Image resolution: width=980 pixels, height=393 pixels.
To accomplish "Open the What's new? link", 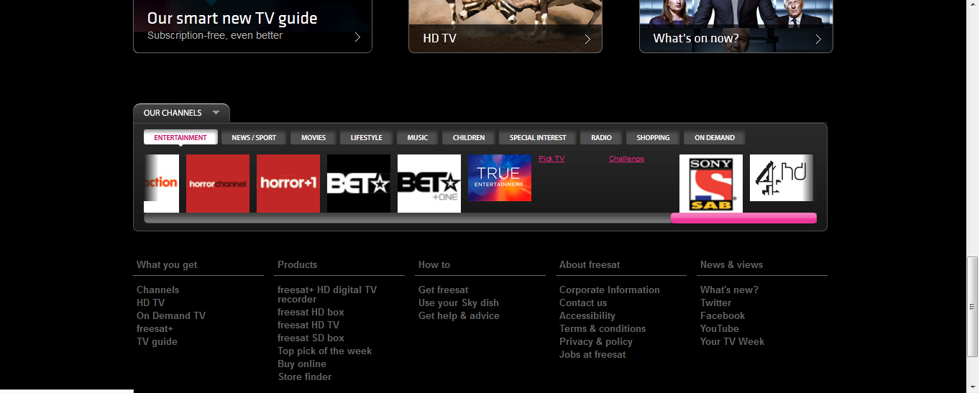I will [x=729, y=290].
